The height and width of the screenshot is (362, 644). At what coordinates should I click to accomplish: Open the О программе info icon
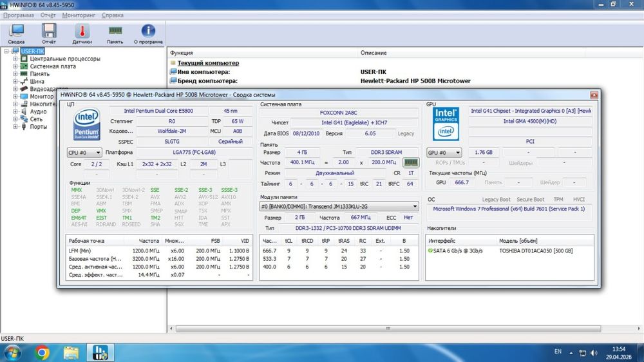[x=148, y=33]
